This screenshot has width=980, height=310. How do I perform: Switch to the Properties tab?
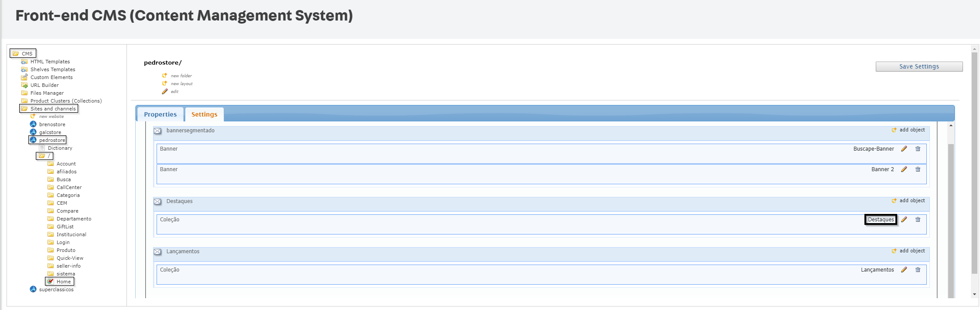click(160, 114)
